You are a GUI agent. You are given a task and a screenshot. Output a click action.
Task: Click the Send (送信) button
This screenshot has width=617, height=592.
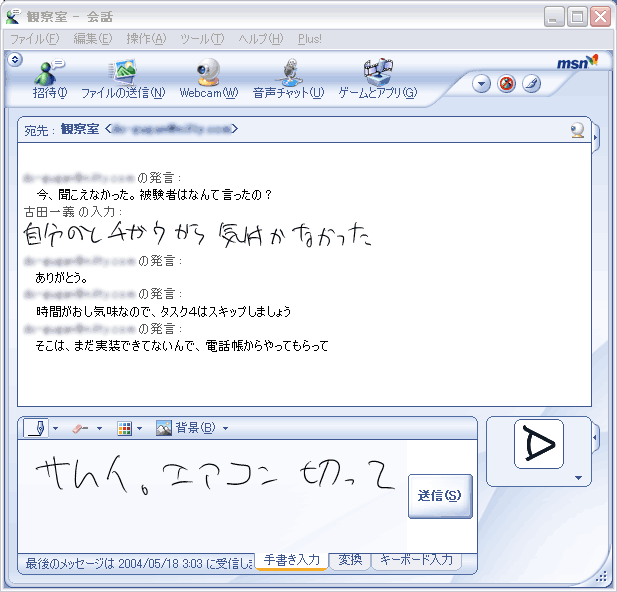[x=440, y=496]
